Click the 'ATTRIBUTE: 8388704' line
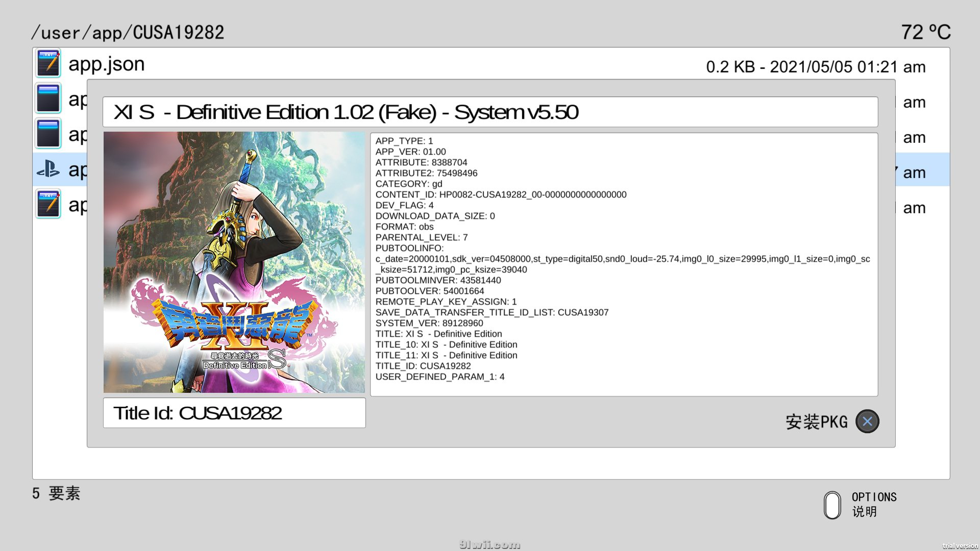Screen dimensions: 980x551 (x=422, y=162)
